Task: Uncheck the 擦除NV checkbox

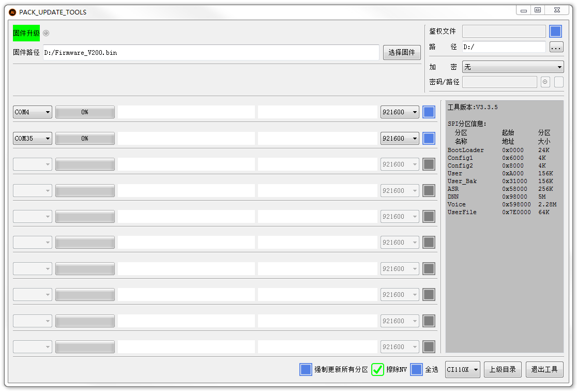Action: [377, 369]
